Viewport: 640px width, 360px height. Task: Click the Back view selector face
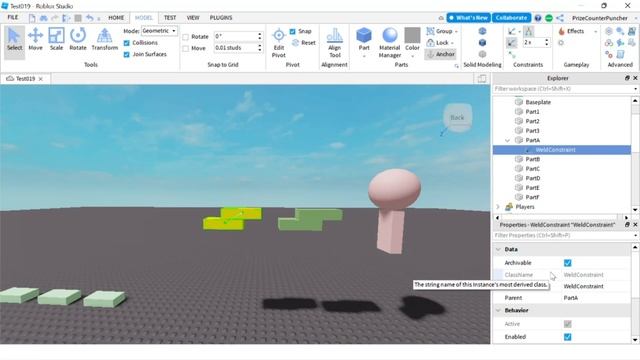tap(457, 118)
